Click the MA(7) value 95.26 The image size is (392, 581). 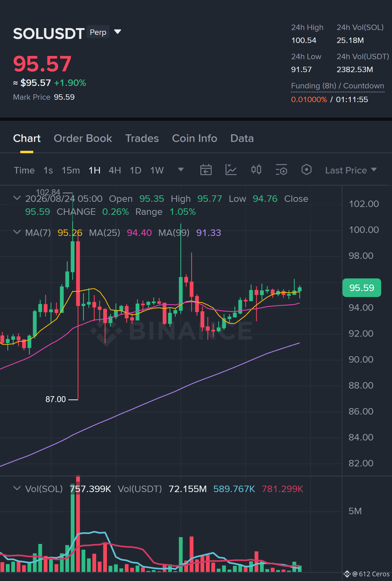[70, 233]
